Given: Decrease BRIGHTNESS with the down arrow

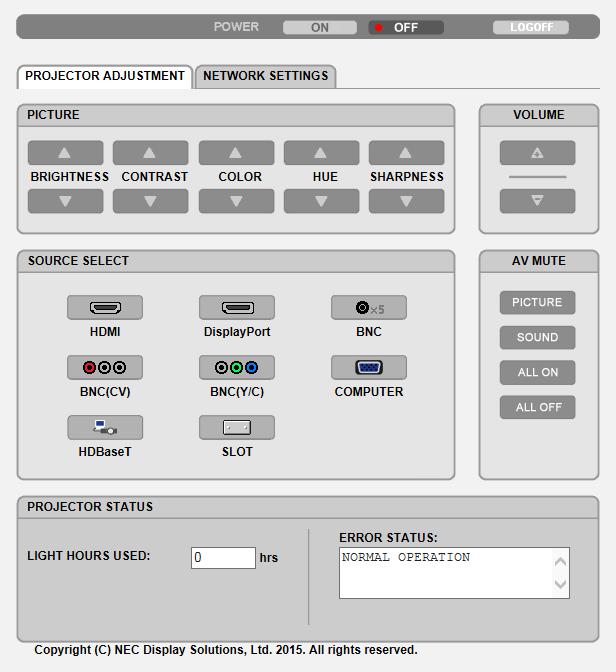Looking at the screenshot, I should tap(66, 201).
